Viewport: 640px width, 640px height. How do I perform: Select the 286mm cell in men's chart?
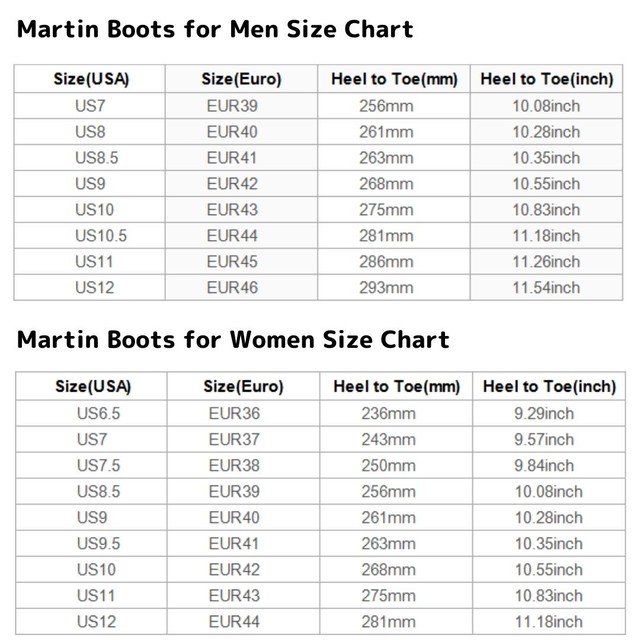click(394, 262)
